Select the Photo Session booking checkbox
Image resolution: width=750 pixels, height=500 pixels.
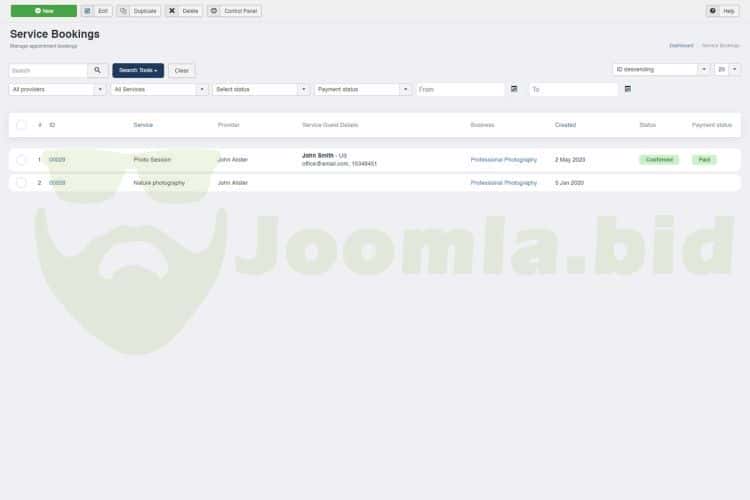point(21,159)
